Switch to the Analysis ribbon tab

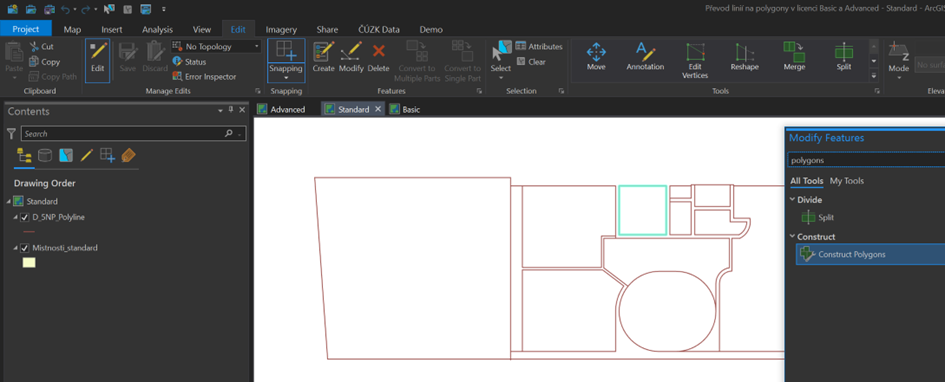click(157, 30)
